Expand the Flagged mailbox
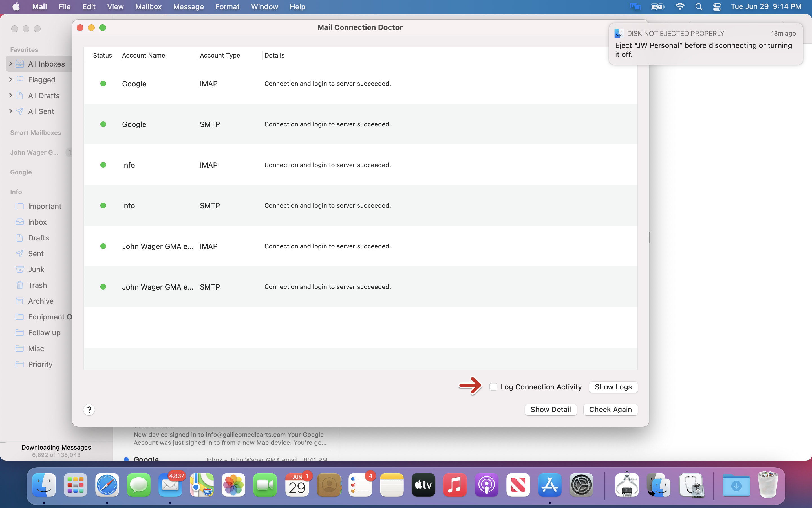812x508 pixels. coord(10,80)
